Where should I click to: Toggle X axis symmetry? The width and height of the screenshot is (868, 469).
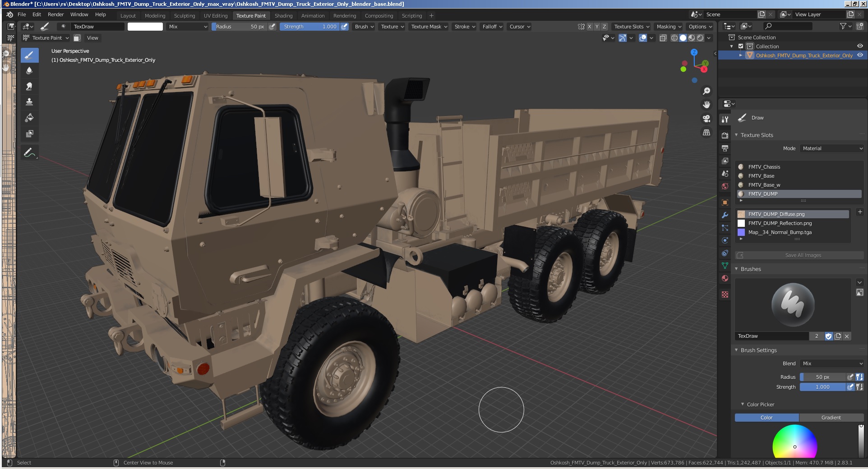(589, 27)
